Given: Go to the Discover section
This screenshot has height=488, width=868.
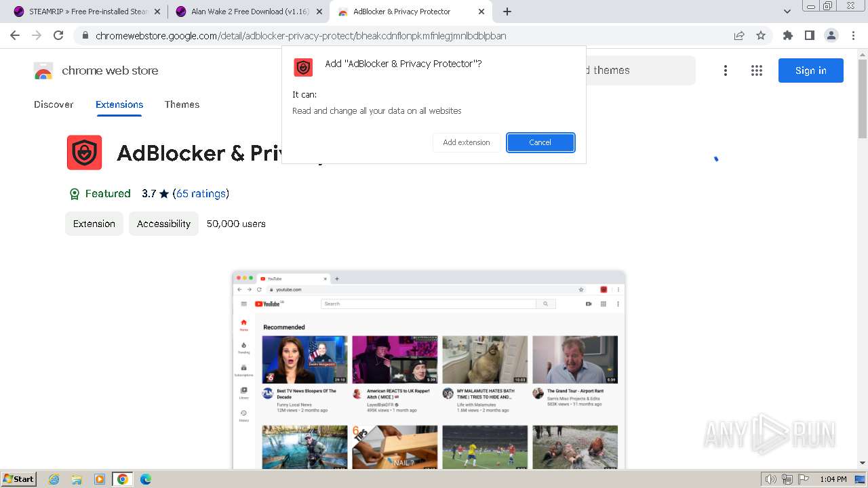Looking at the screenshot, I should tap(54, 104).
